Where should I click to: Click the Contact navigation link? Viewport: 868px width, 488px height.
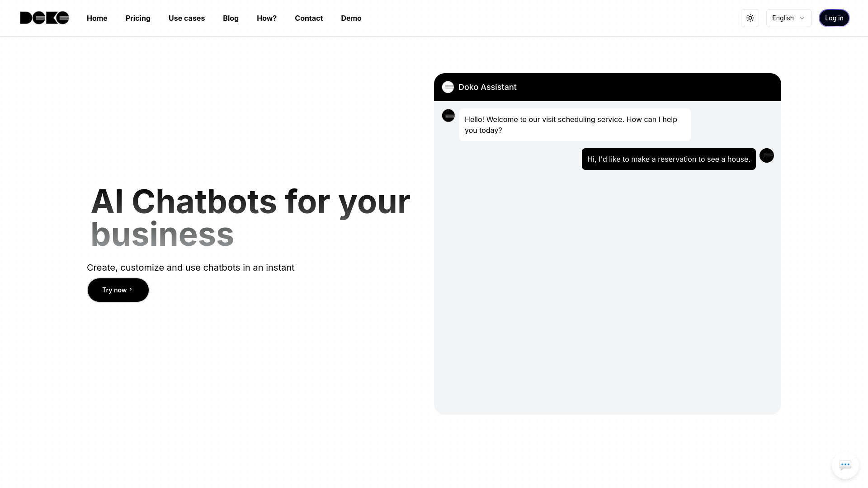coord(309,18)
